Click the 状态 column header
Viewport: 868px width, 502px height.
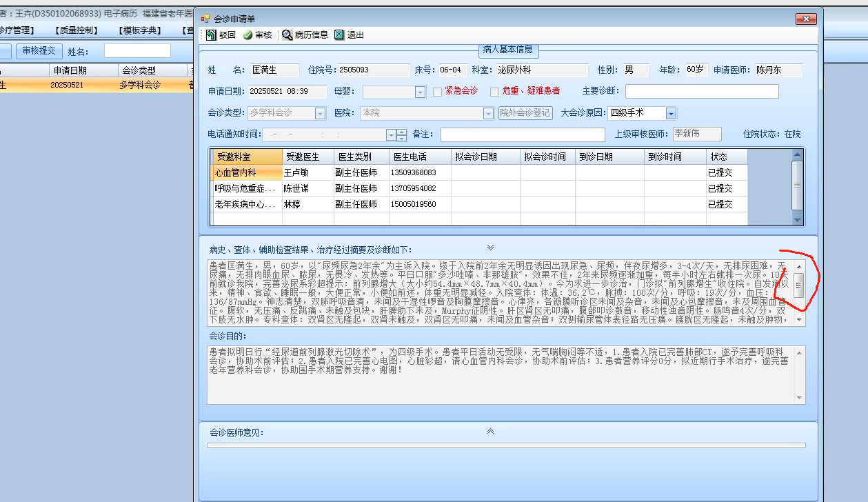(x=727, y=157)
